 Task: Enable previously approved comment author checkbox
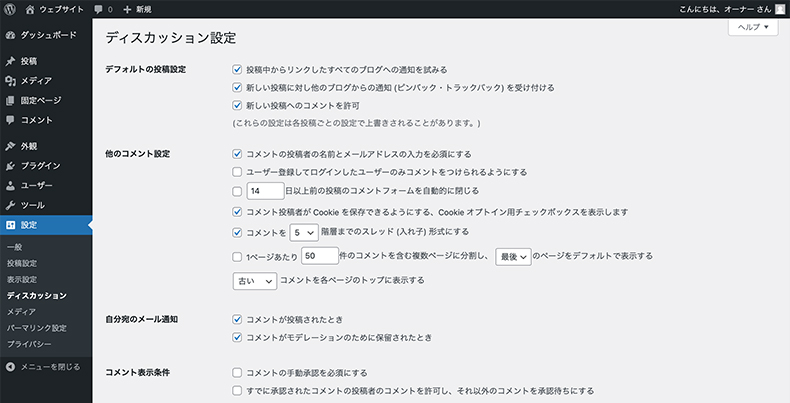(237, 391)
